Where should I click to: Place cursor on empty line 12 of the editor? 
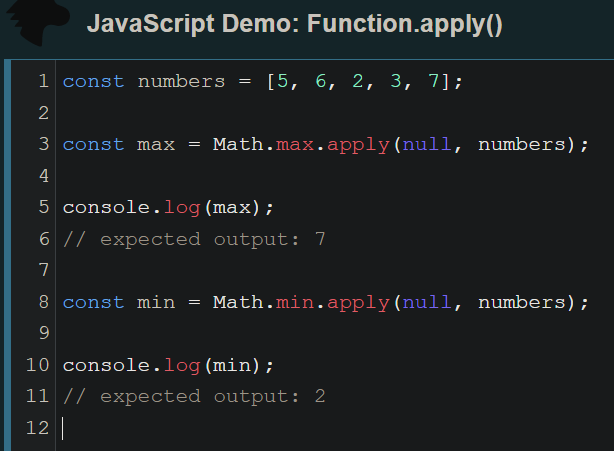point(333,428)
